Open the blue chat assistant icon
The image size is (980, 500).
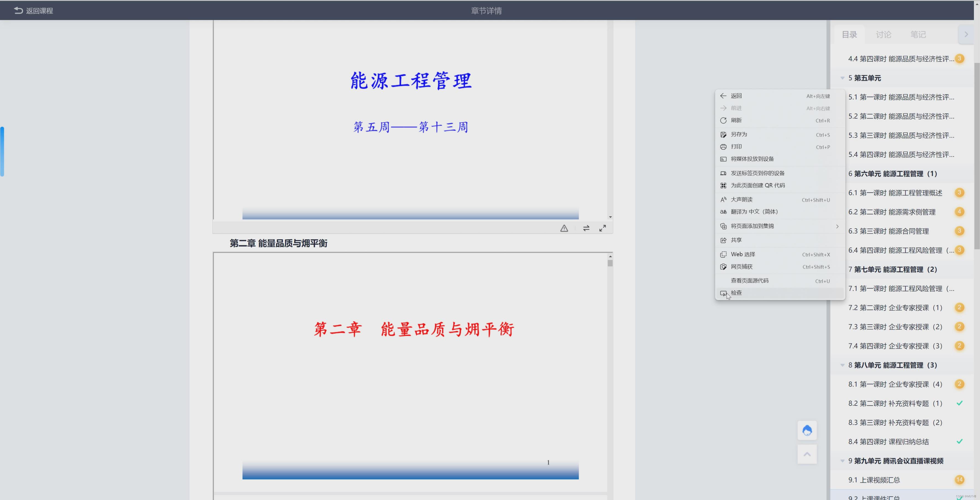click(x=807, y=430)
